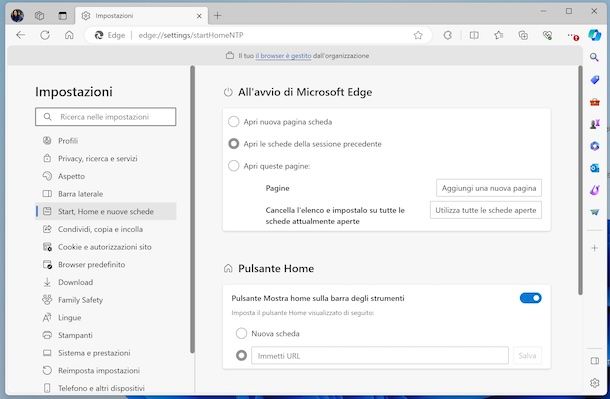Screen dimensions: 610x399
Task: Refresh the page
Action: coord(45,35)
